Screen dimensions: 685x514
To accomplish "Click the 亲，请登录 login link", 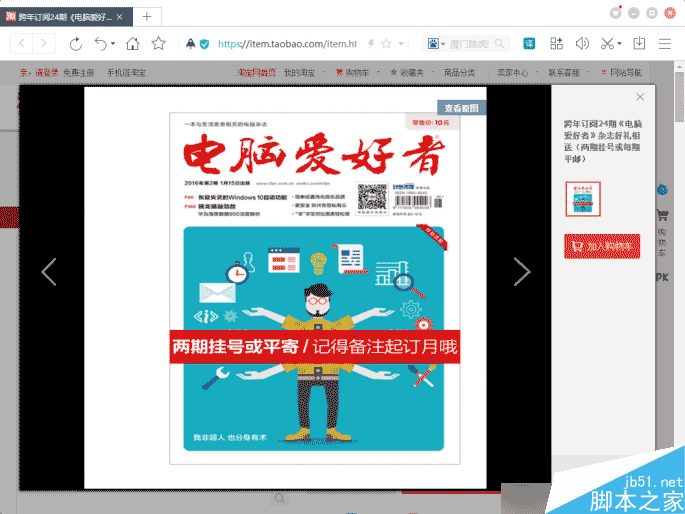I will point(39,72).
